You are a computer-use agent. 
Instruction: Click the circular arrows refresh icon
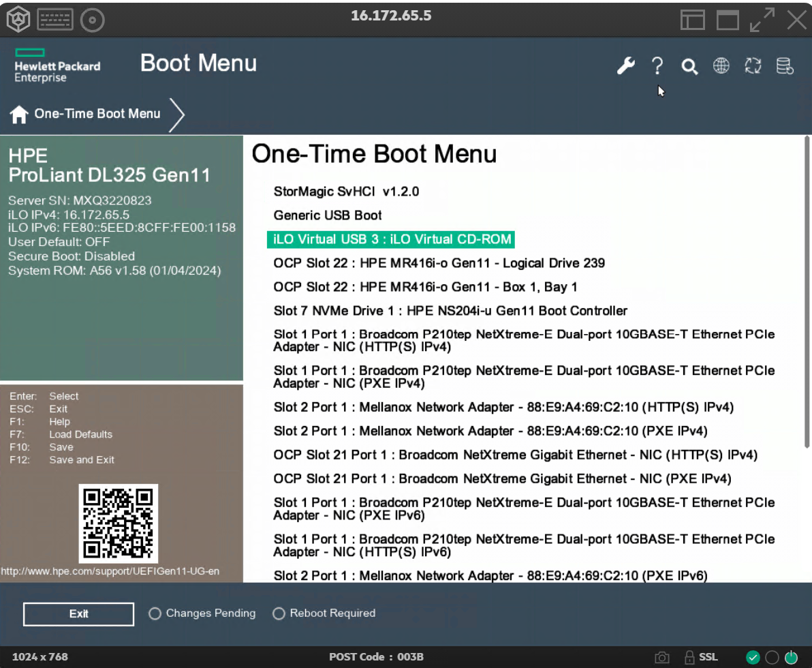coord(753,66)
